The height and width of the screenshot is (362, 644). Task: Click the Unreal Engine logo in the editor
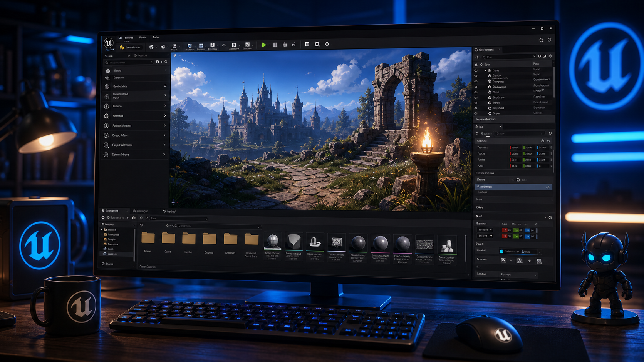[x=109, y=42]
